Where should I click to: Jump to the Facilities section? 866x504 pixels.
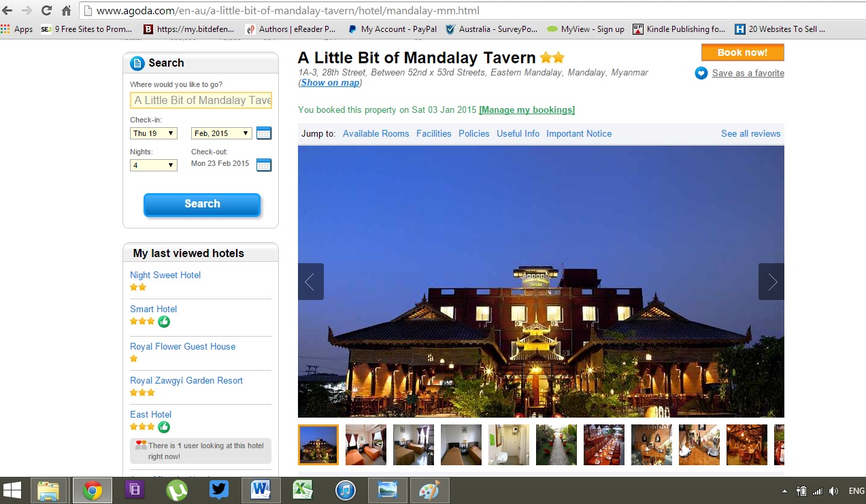[434, 133]
